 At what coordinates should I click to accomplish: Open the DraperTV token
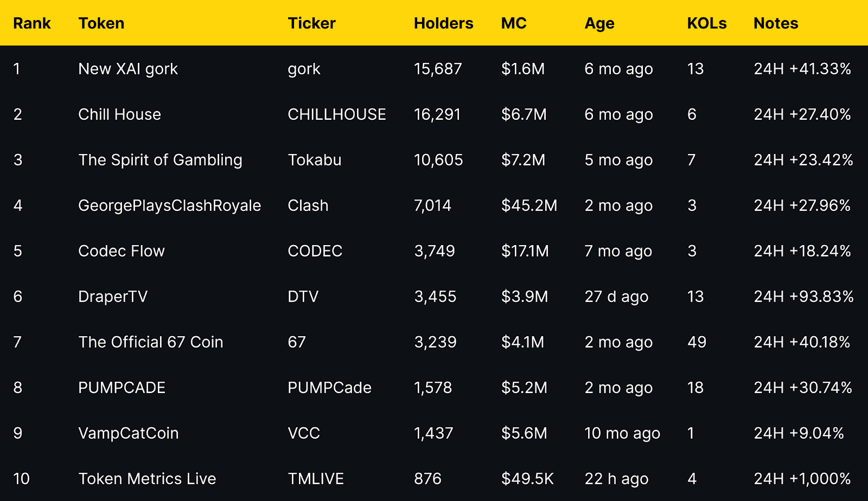tap(113, 297)
